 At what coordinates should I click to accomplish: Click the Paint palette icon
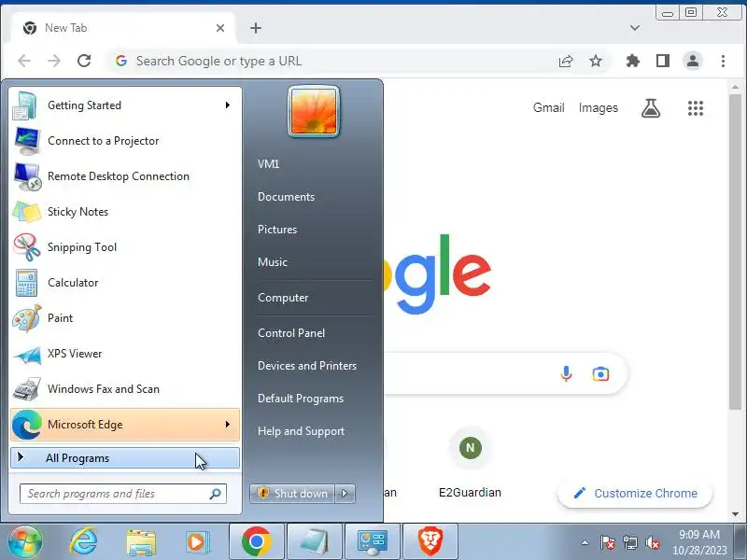(27, 318)
